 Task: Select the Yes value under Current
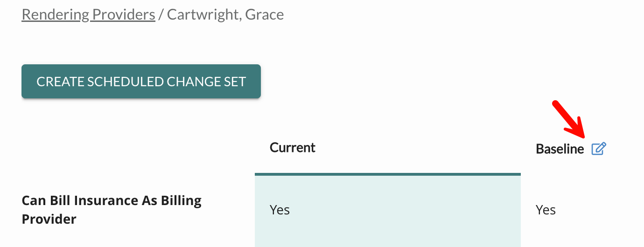(280, 210)
